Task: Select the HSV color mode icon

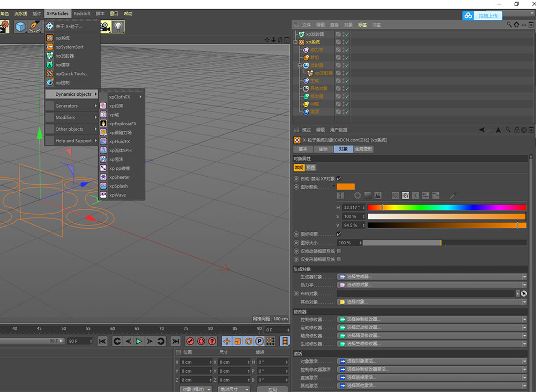Action: coord(405,195)
